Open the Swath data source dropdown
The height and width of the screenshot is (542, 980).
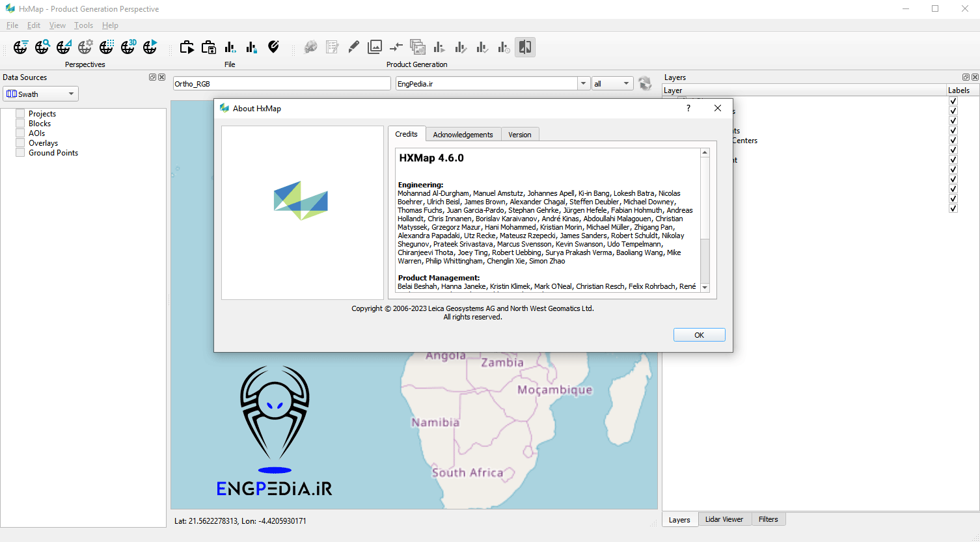click(40, 94)
